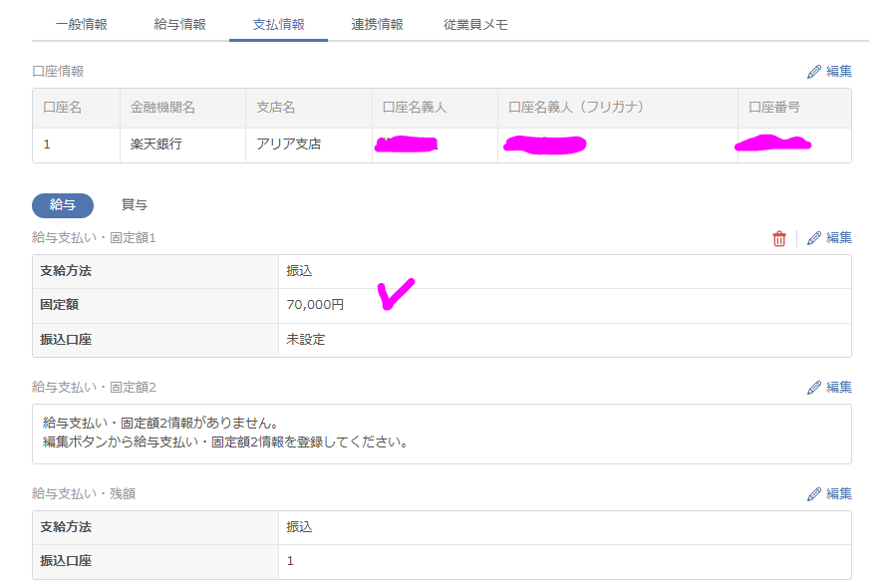Click the pencil edit icon for 給与支払い・固定額1
Viewport: 895px width, 588px height.
point(814,238)
